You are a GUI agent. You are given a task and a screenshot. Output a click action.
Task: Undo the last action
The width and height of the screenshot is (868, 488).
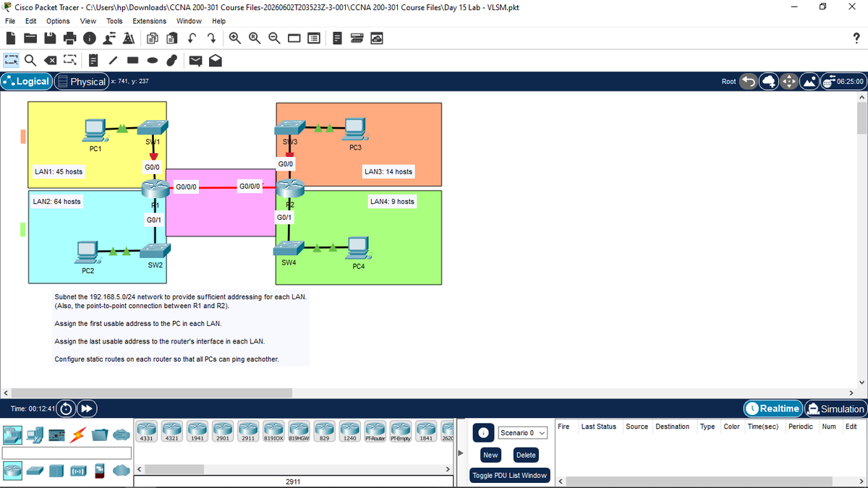pos(192,38)
